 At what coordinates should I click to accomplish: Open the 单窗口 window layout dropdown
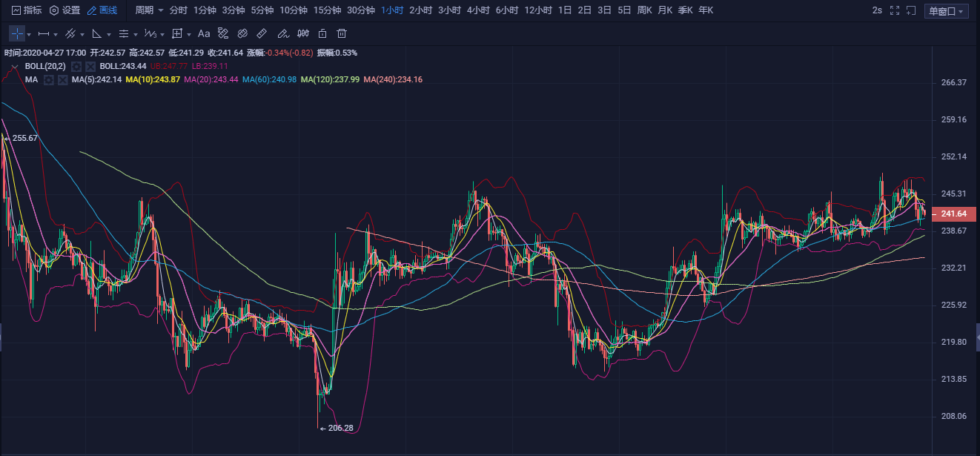[947, 11]
